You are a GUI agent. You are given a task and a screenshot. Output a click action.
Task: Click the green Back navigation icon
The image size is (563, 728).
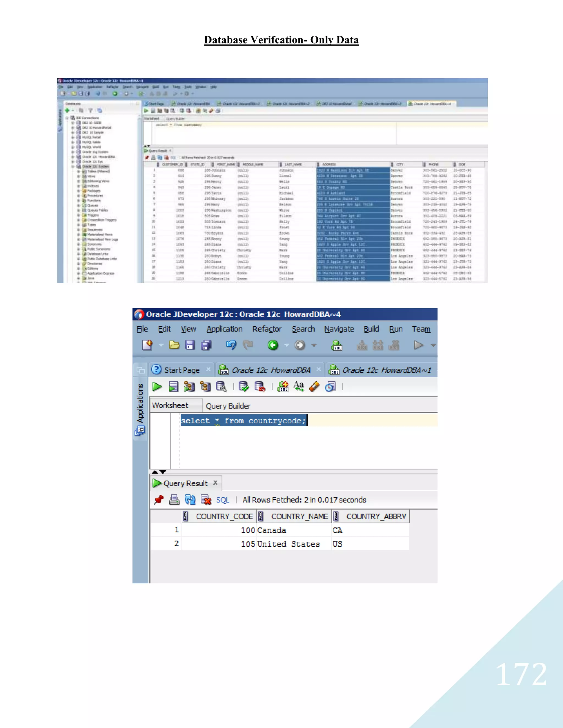tap(273, 345)
